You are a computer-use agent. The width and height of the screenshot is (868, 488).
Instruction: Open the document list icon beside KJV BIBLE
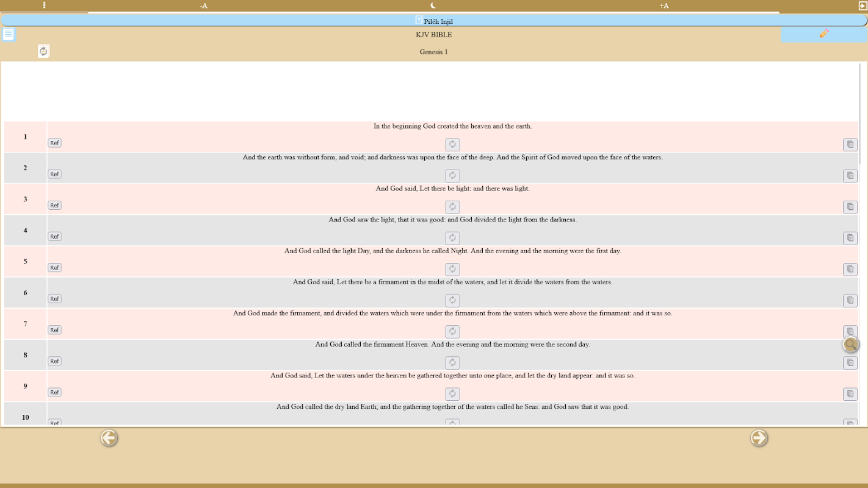(9, 34)
